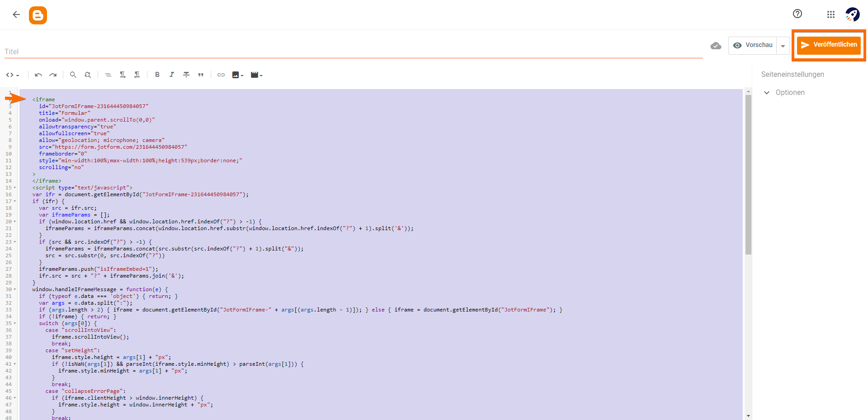Set right-to-left text direction

tap(137, 75)
